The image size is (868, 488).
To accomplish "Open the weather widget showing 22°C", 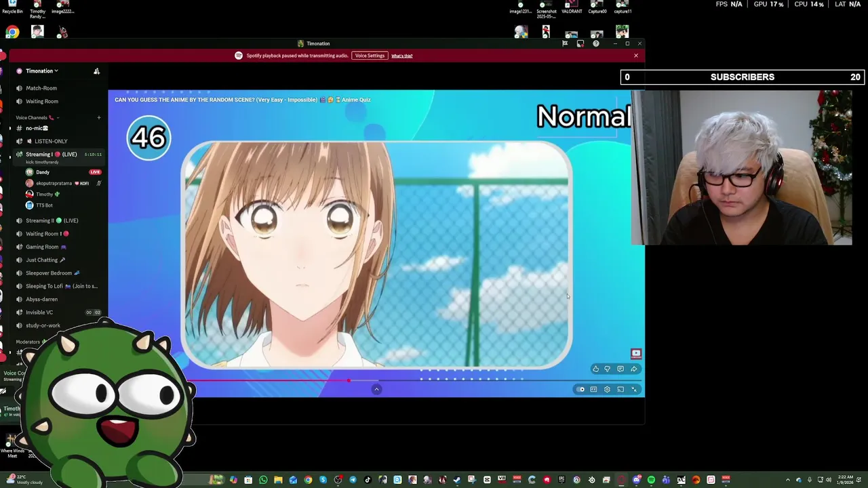I will tap(25, 479).
